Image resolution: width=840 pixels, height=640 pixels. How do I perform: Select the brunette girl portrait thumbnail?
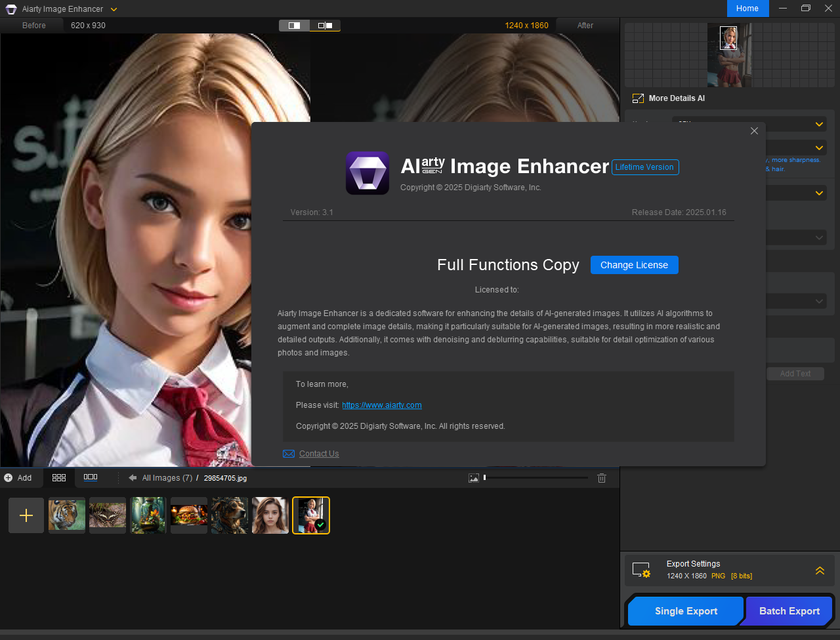pyautogui.click(x=270, y=515)
